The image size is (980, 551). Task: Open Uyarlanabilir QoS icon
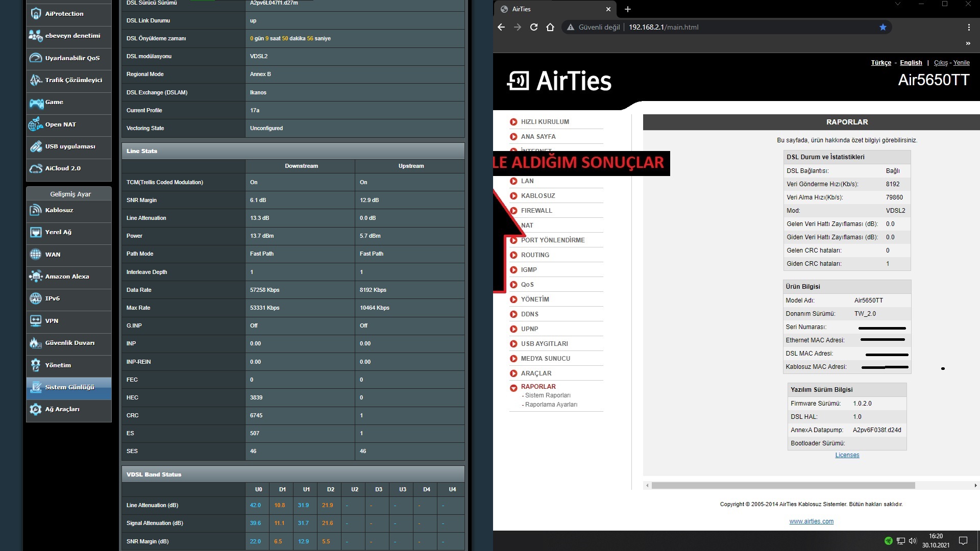(36, 58)
